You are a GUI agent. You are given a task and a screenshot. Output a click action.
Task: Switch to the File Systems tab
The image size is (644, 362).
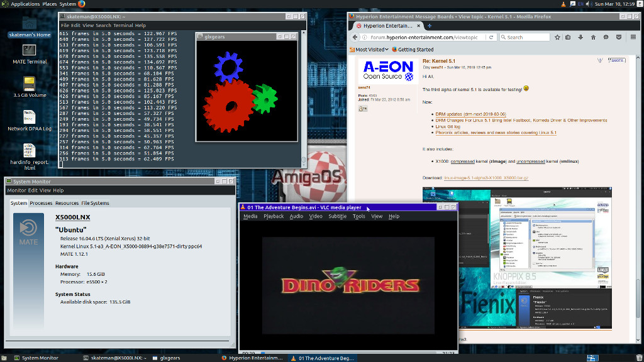(x=95, y=203)
